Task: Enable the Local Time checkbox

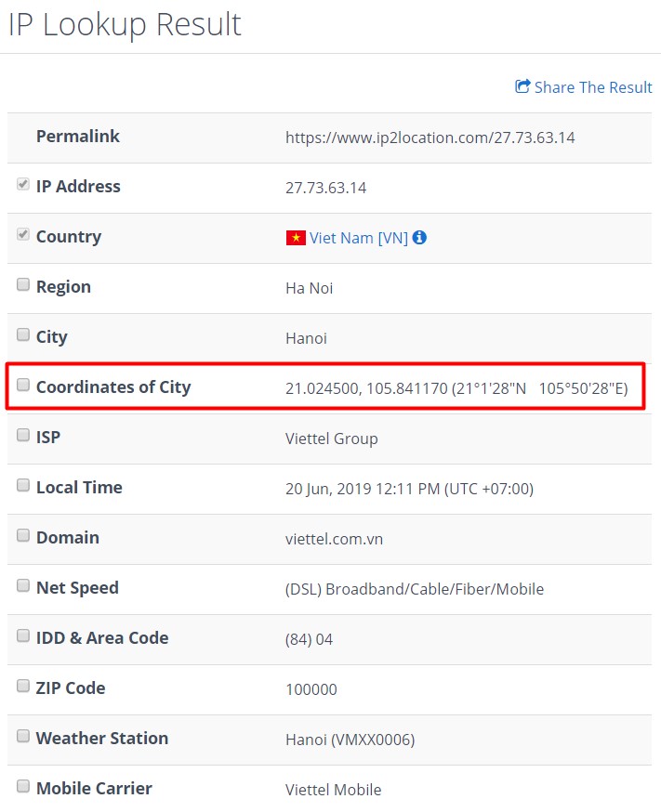Action: tap(23, 486)
